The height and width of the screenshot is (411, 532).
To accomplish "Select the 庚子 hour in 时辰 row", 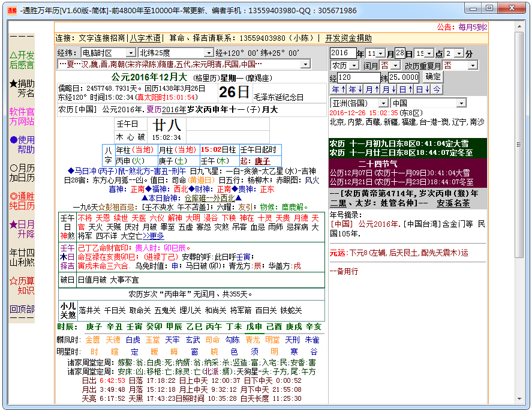I will pyautogui.click(x=94, y=327).
